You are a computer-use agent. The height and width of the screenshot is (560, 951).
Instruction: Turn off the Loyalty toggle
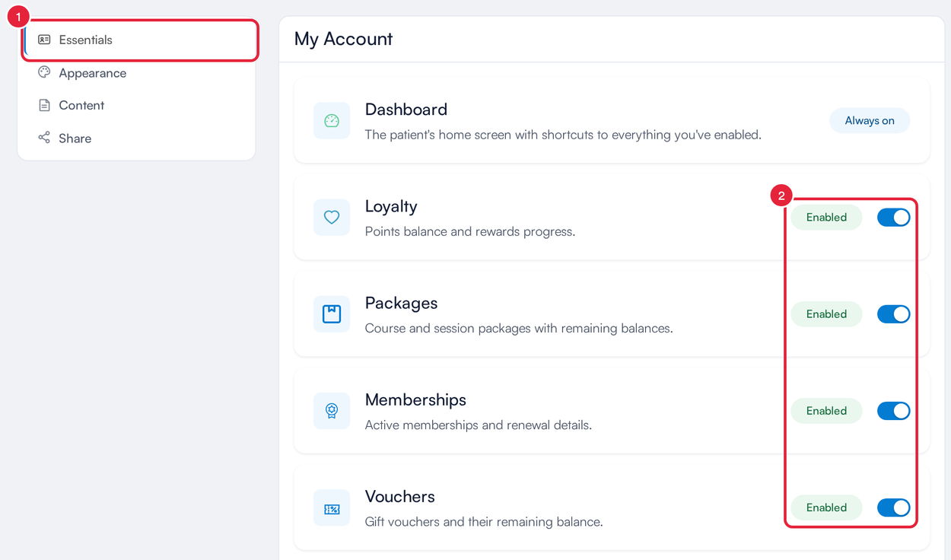pos(893,217)
